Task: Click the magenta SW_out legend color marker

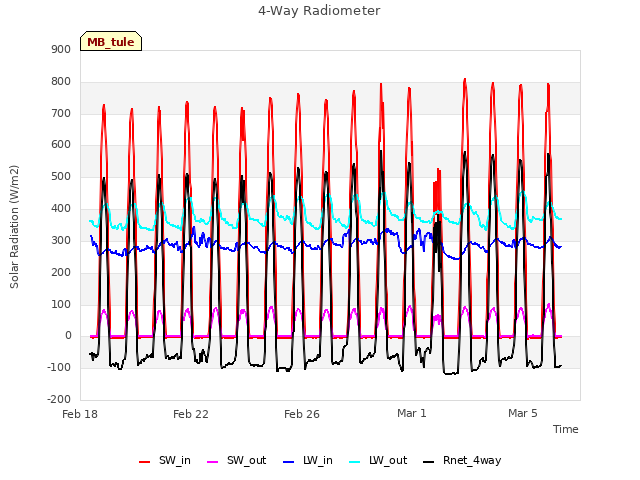Action: click(x=213, y=462)
